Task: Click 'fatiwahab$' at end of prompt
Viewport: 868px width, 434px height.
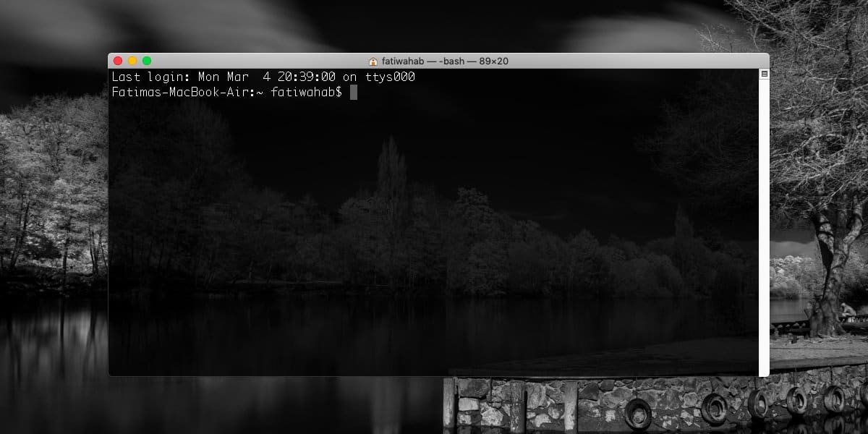Action: (x=307, y=92)
